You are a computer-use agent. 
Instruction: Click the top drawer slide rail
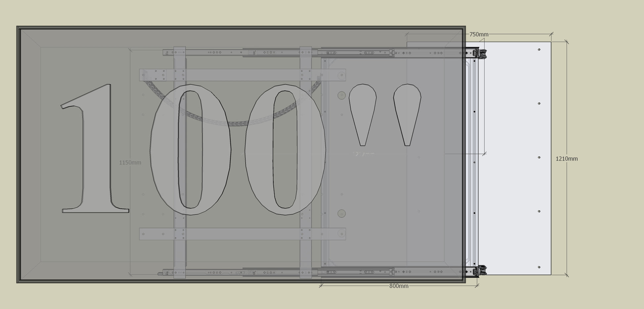coord(278,52)
